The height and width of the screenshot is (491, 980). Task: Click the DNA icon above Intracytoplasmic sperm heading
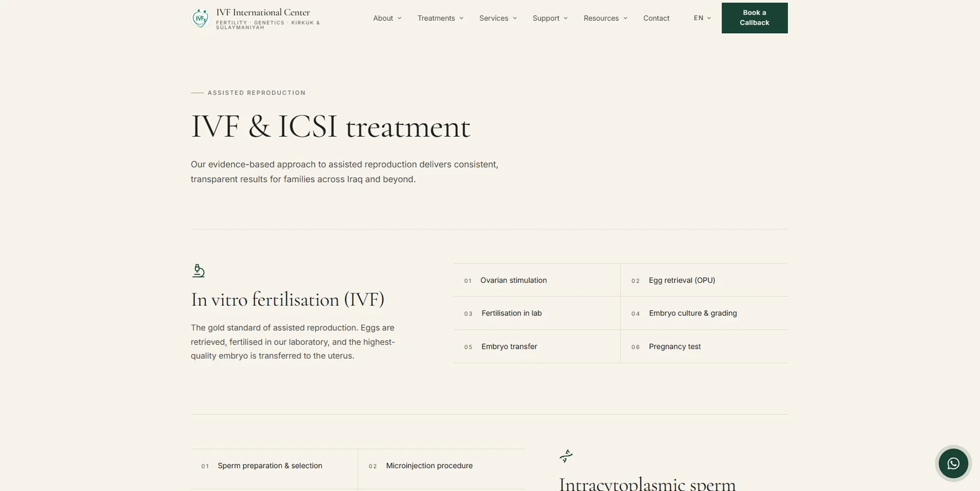566,456
